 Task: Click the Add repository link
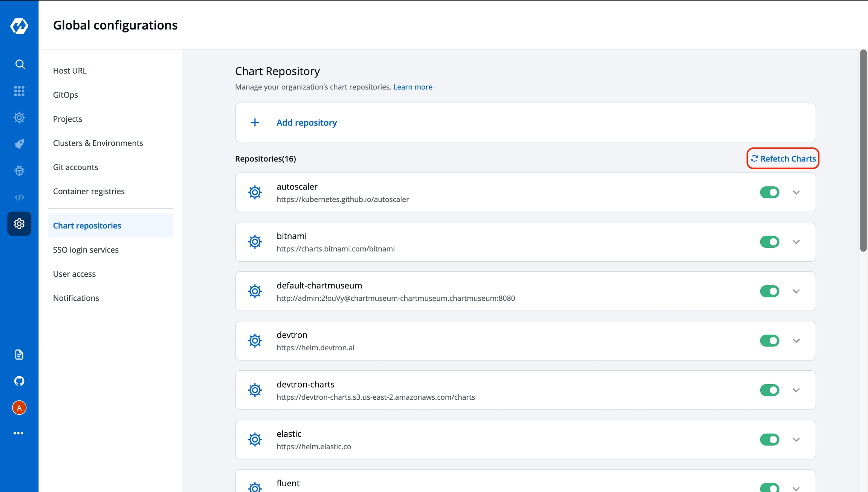click(307, 123)
